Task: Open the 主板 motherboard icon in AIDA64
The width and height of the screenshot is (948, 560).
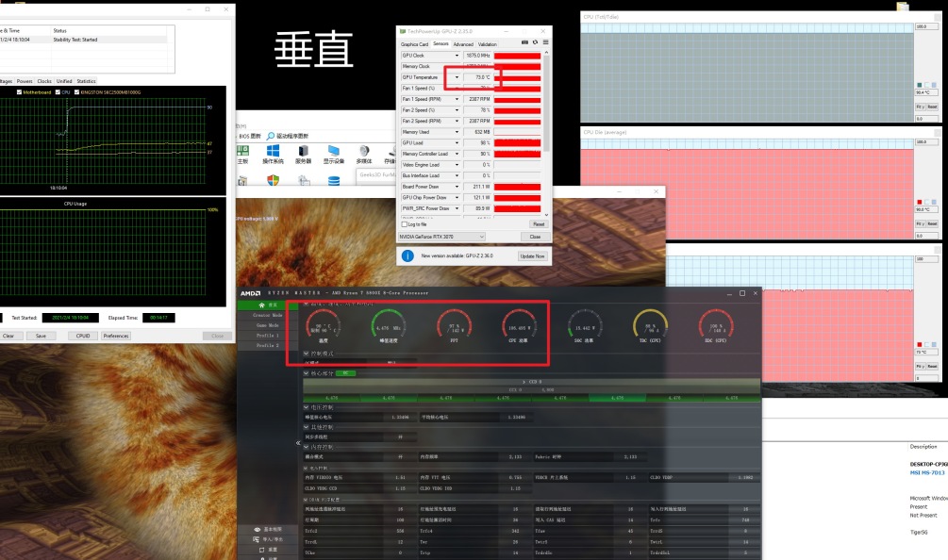Action: point(243,151)
